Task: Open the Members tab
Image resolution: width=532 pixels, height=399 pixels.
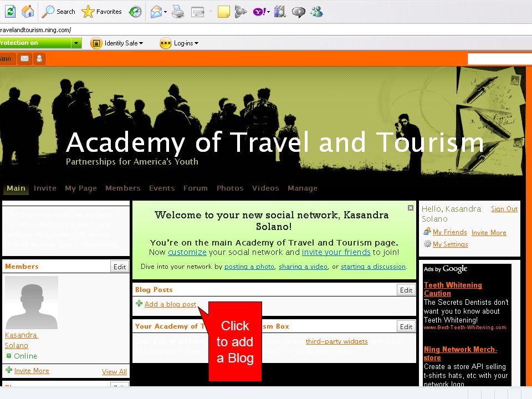Action: coord(123,188)
